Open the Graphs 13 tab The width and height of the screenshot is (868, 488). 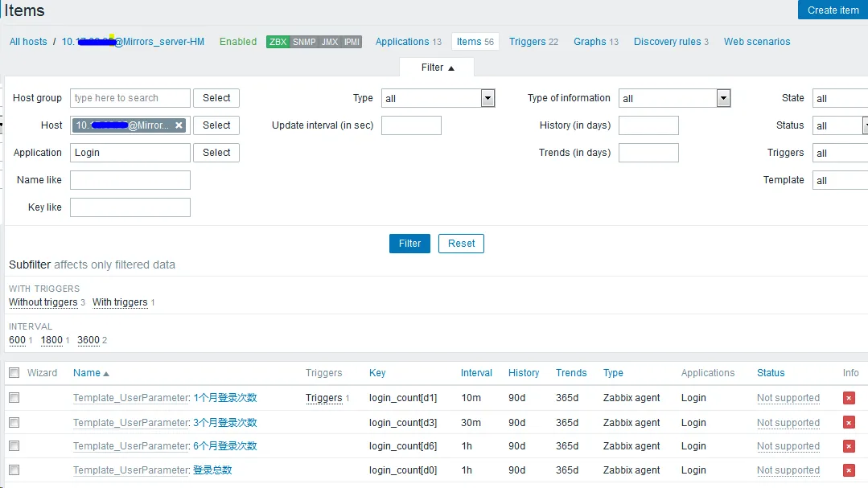(595, 42)
